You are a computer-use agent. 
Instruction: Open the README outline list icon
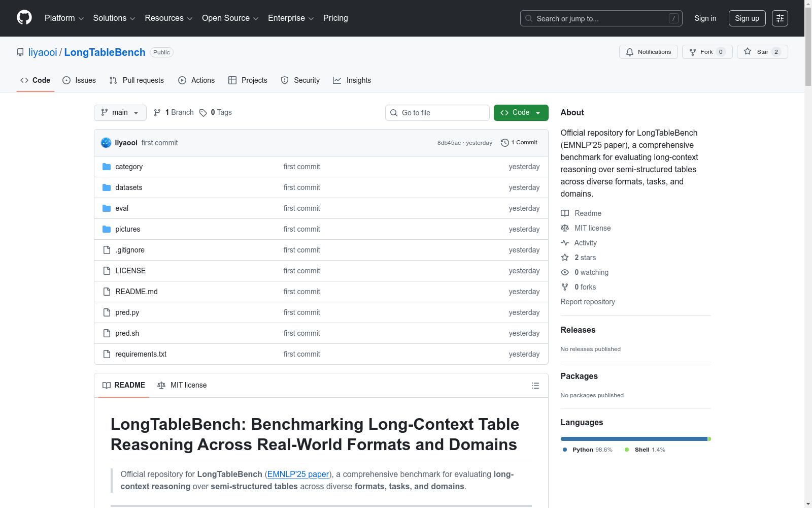535,386
